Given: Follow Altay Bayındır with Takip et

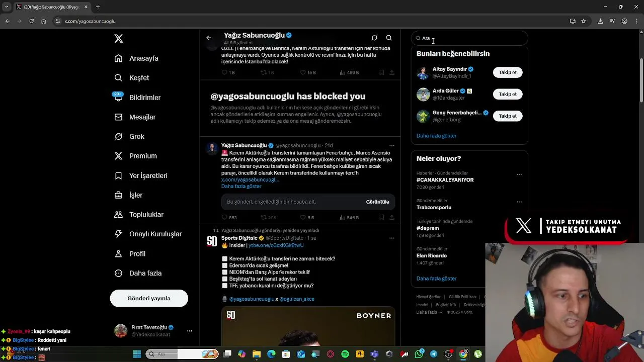Looking at the screenshot, I should (508, 72).
